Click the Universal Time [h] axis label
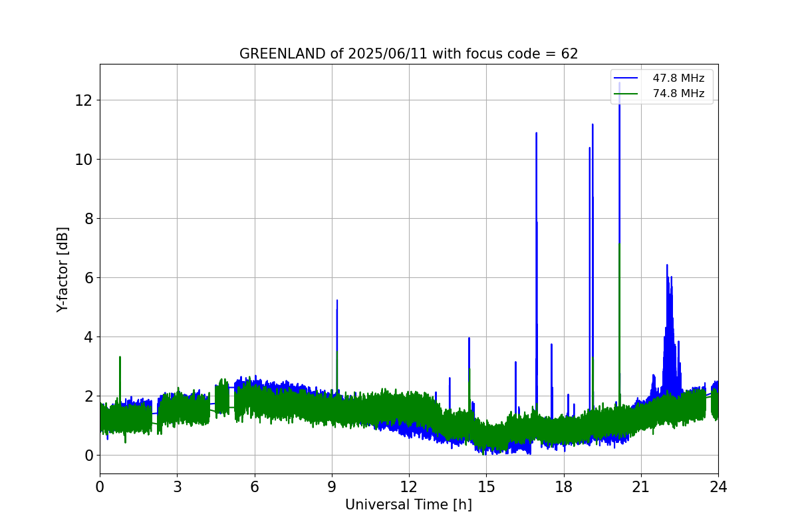This screenshot has height=532, width=798. tap(408, 505)
